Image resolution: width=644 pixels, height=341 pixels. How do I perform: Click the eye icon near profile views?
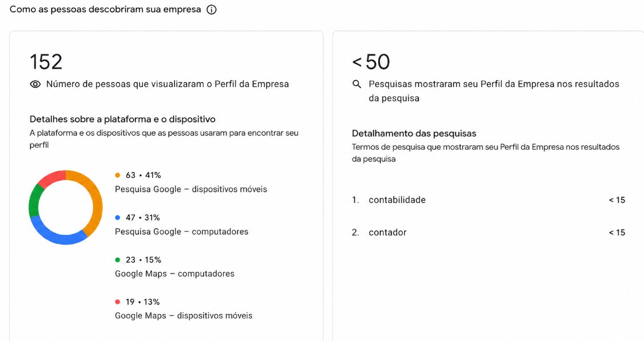pyautogui.click(x=35, y=84)
